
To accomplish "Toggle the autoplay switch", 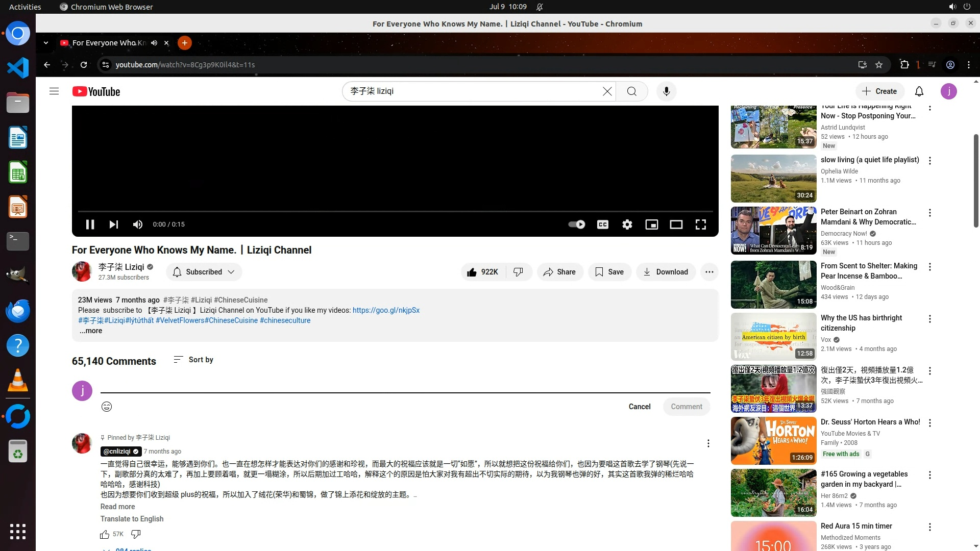I will coord(577,224).
